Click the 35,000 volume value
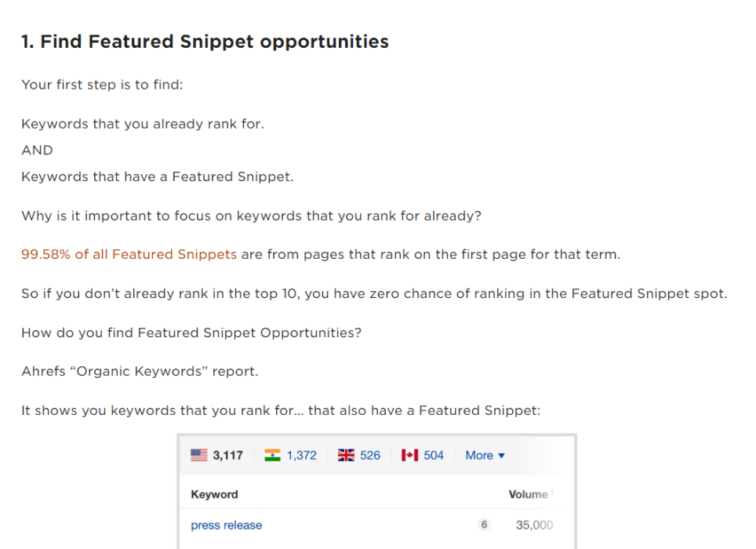Viewport: 756px width, 549px height. pyautogui.click(x=534, y=525)
